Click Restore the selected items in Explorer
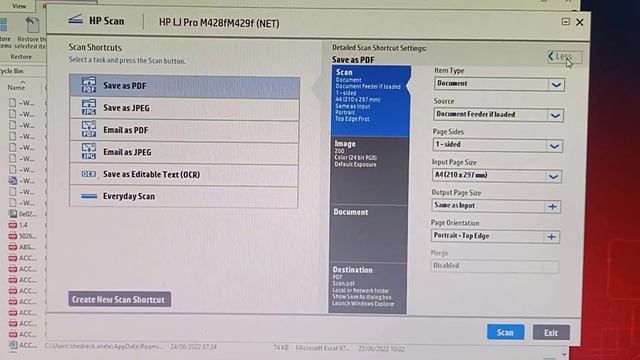 (31, 32)
